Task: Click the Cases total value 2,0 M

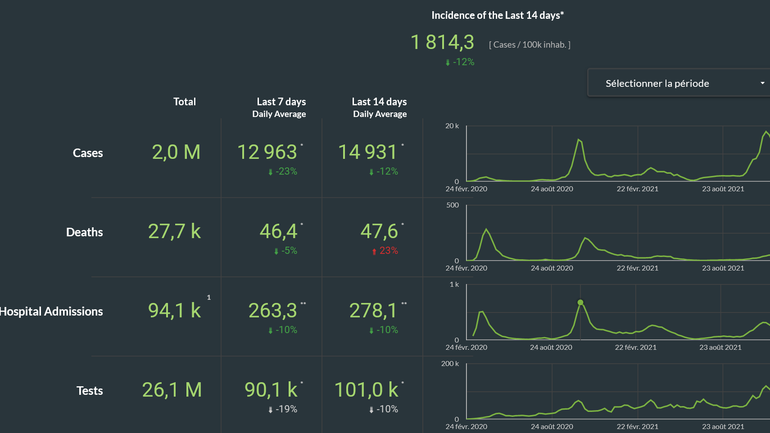Action: pos(176,152)
